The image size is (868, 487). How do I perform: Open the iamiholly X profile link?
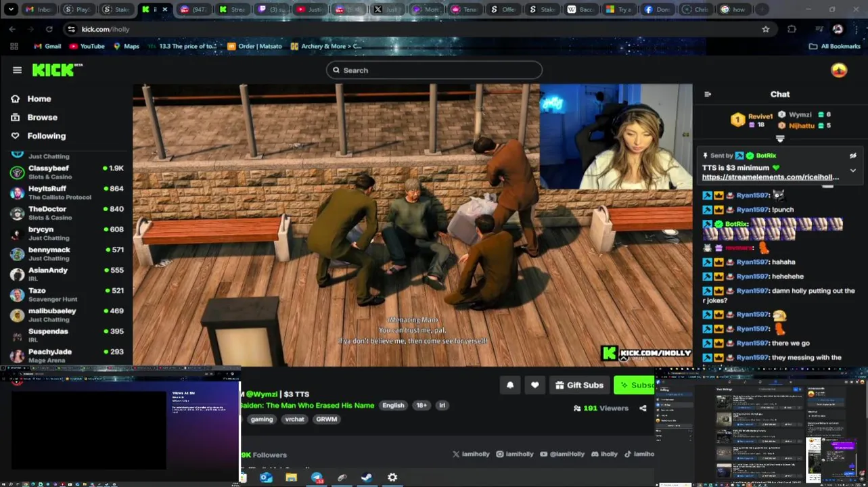471,454
